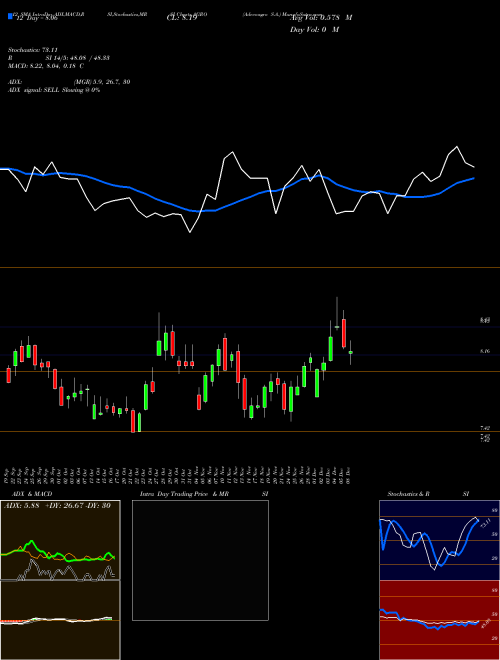
Task: Click the last green candle on the price chart
Action: (351, 352)
